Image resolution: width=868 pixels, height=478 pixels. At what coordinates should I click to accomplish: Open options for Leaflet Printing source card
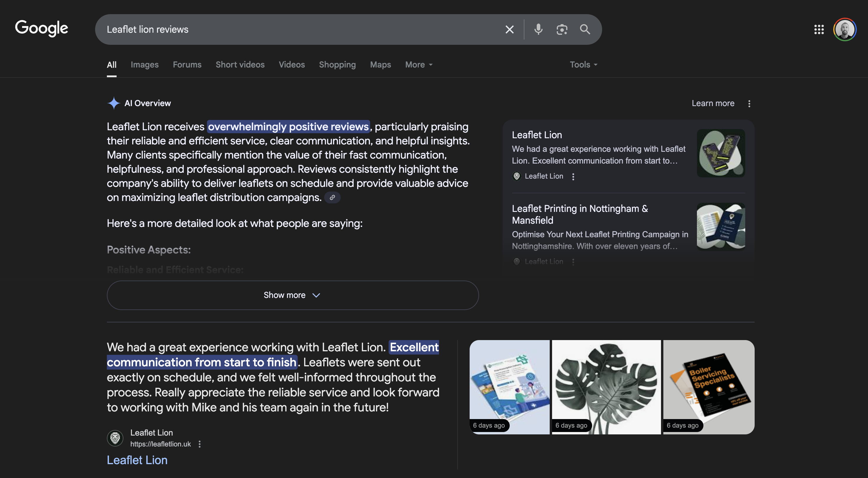(x=573, y=262)
